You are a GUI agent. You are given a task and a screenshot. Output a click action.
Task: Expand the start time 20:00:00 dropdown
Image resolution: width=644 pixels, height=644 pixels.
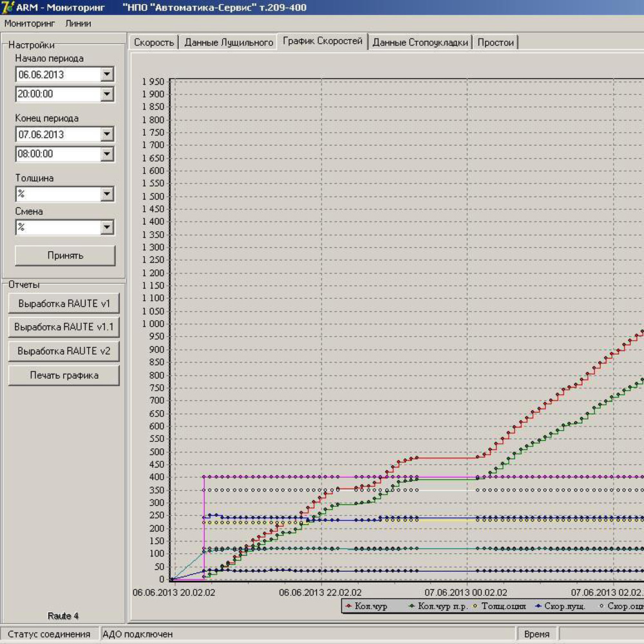click(107, 94)
